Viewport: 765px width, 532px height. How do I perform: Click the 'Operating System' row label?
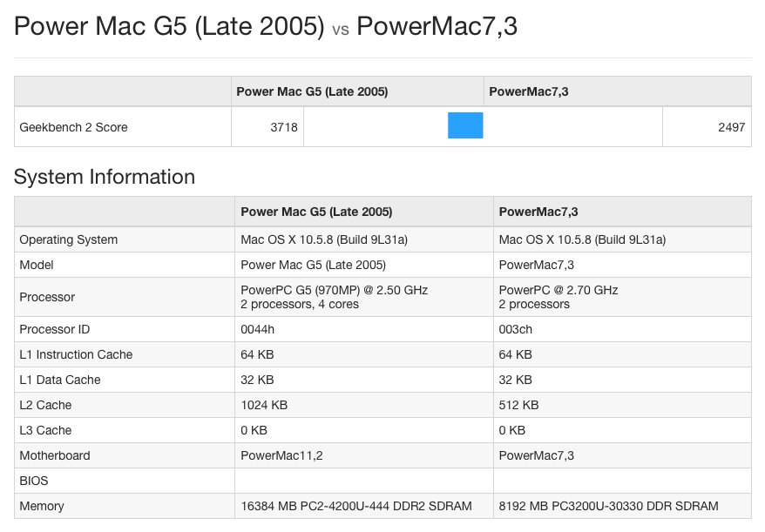[68, 240]
